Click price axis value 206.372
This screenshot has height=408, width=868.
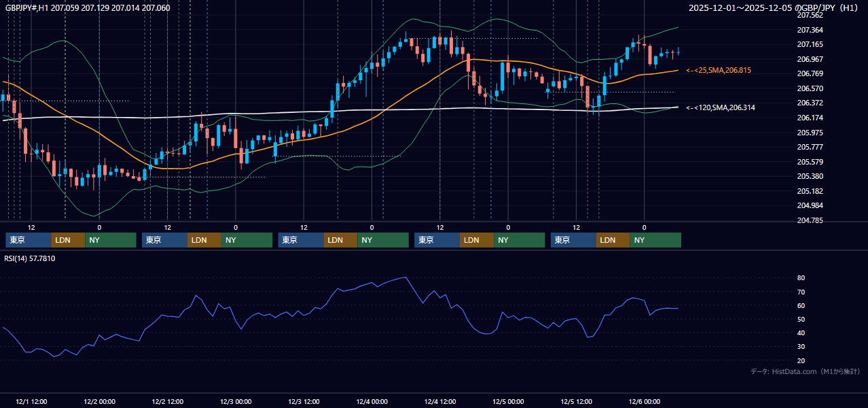(x=810, y=103)
